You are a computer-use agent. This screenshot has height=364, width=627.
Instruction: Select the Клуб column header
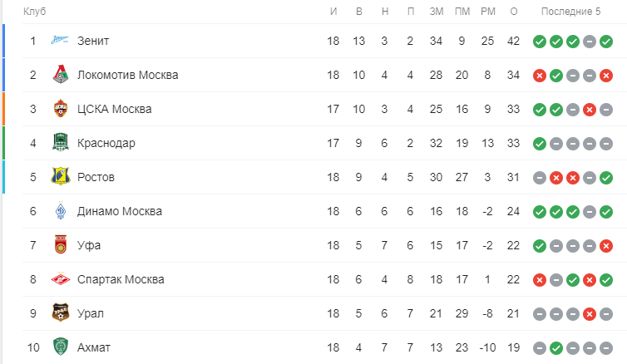click(x=34, y=12)
